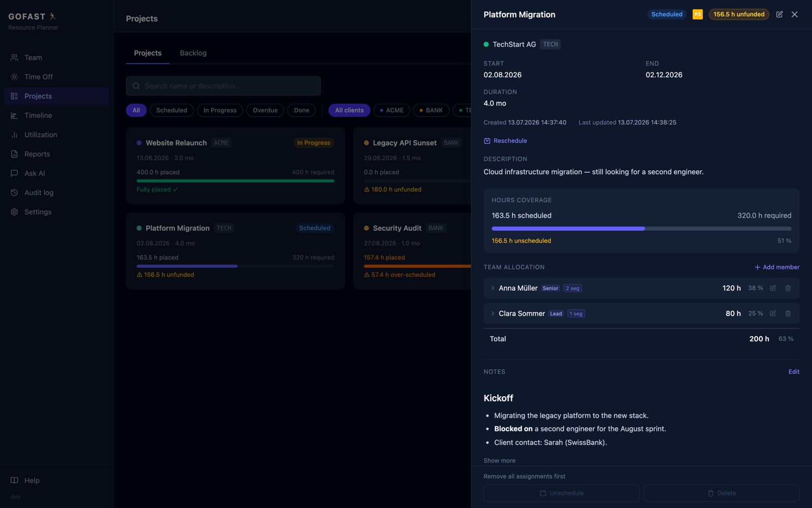Click warning icon on Security Audit card
812x508 pixels.
pyautogui.click(x=367, y=275)
